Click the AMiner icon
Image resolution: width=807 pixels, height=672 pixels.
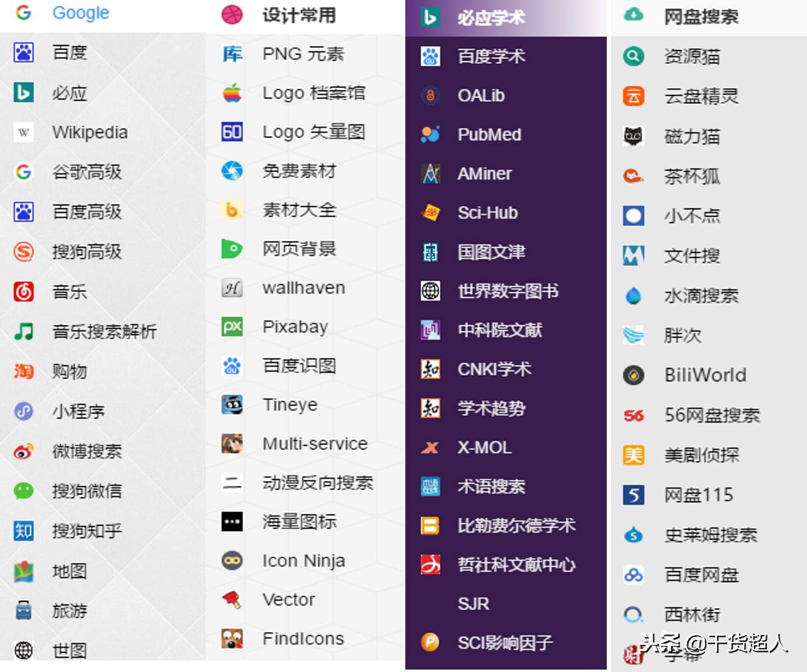[x=430, y=174]
